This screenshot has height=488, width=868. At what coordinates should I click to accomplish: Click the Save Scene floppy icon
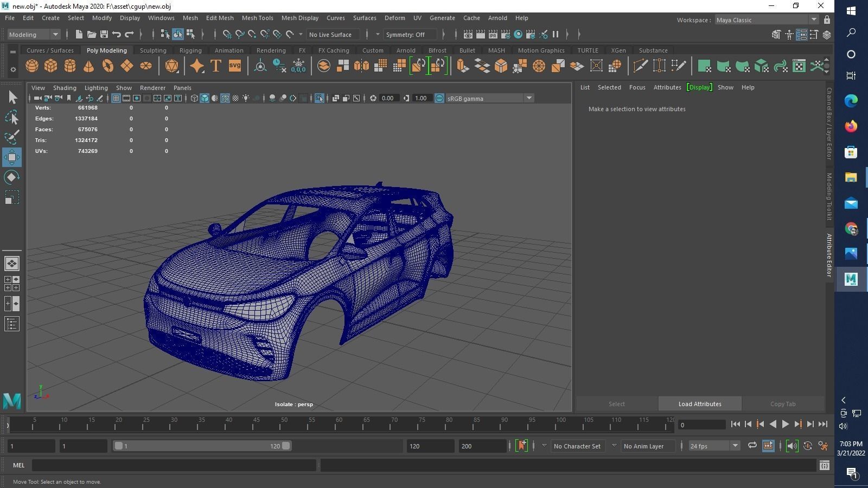tap(104, 34)
